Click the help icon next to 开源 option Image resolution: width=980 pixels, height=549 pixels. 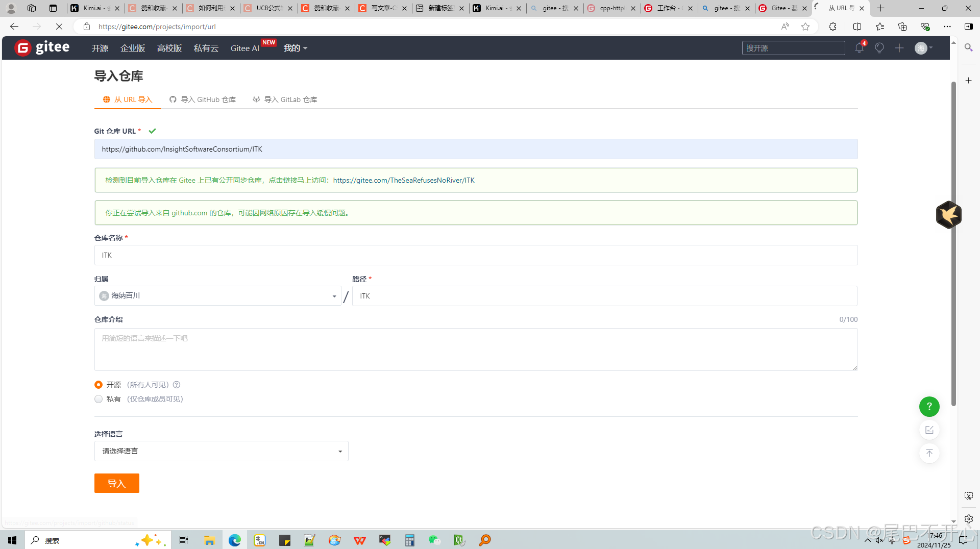pyautogui.click(x=177, y=385)
